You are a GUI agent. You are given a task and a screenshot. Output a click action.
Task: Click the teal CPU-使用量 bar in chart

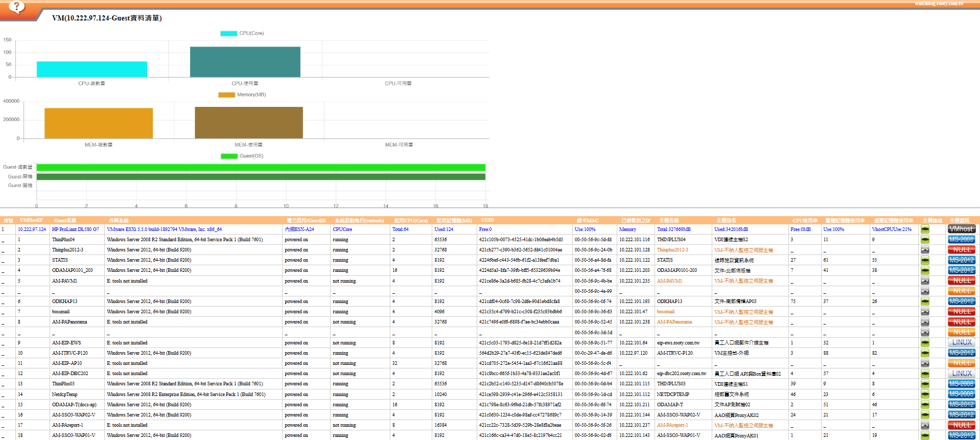[245, 62]
